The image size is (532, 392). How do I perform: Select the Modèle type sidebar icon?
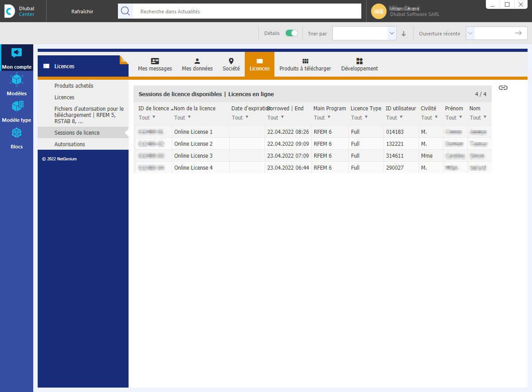pos(16,111)
